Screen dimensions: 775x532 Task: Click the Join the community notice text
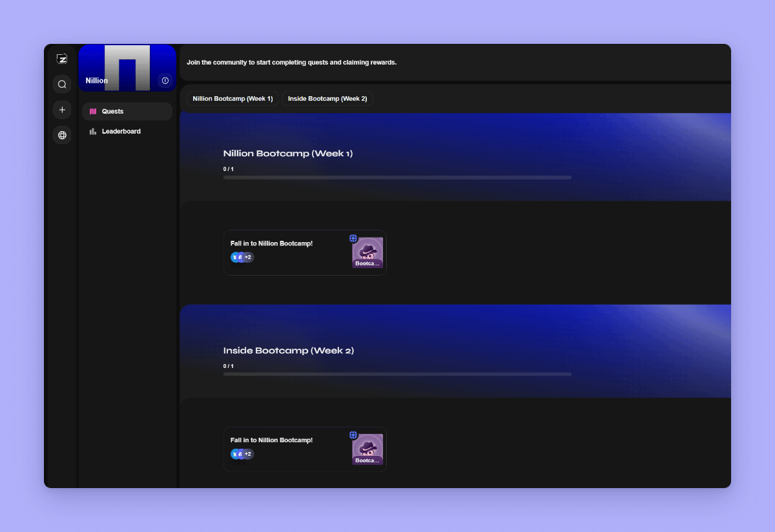point(292,63)
